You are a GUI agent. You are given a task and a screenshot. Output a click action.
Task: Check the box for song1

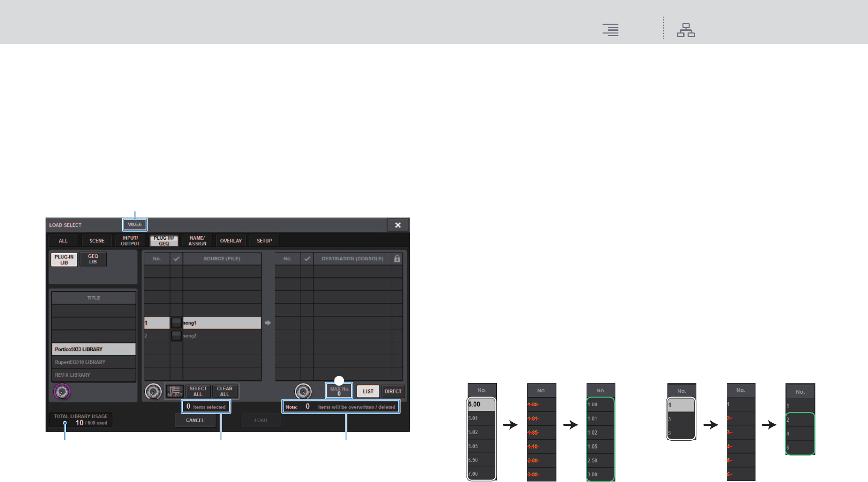coord(176,323)
